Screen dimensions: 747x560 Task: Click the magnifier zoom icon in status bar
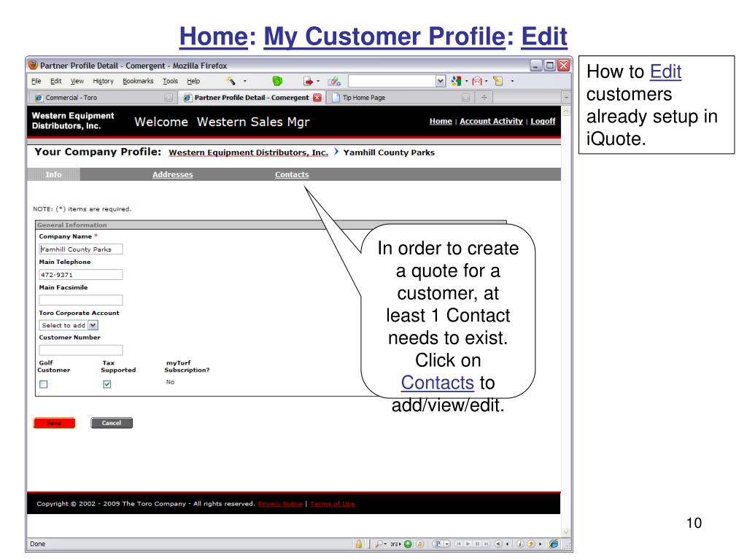[x=379, y=544]
